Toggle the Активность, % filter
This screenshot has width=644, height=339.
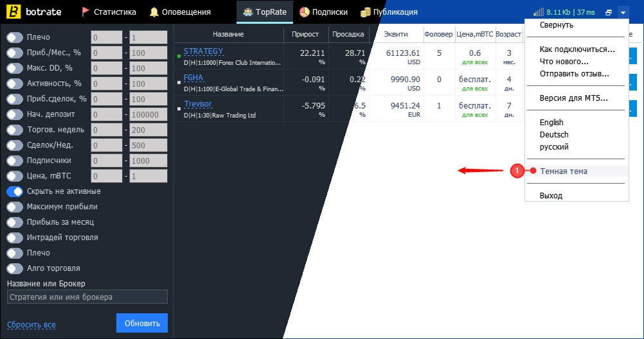pyautogui.click(x=15, y=83)
